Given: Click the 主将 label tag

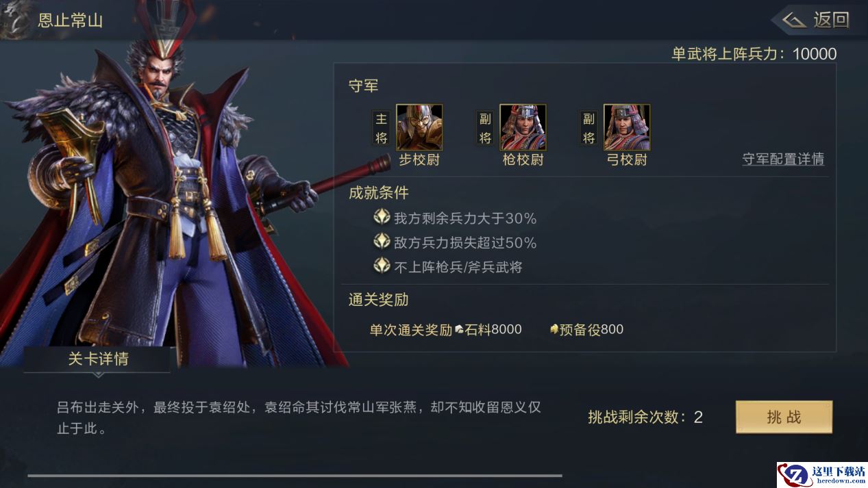Looking at the screenshot, I should [381, 128].
